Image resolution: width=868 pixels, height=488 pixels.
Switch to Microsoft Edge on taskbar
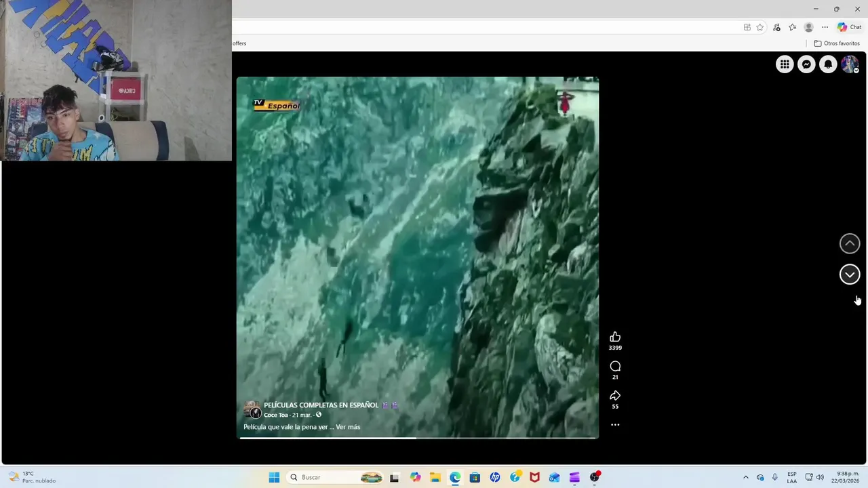coord(455,477)
